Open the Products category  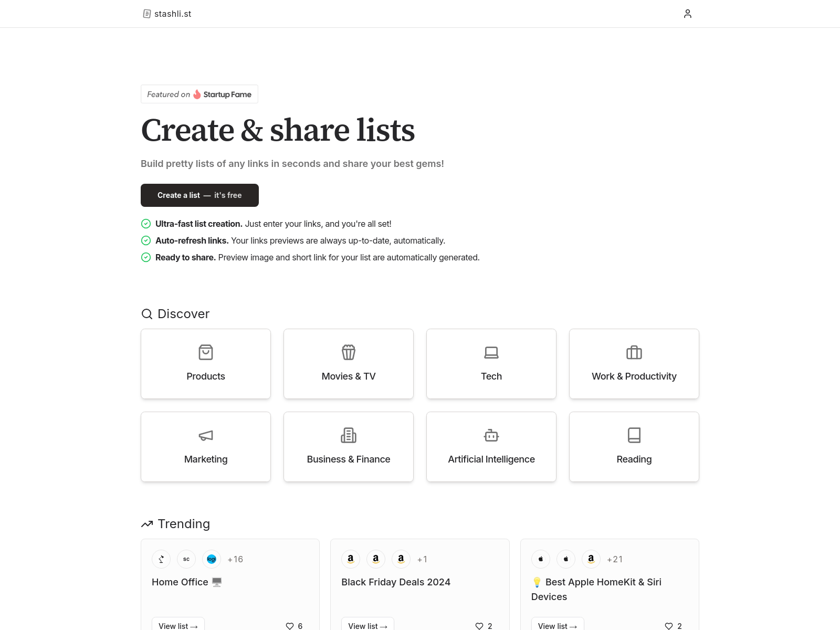205,363
